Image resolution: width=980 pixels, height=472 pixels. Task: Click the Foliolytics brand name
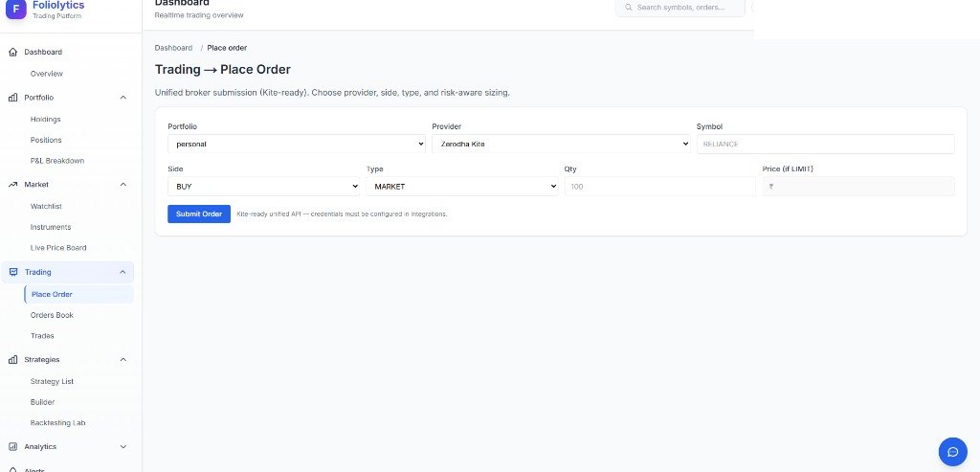(58, 5)
